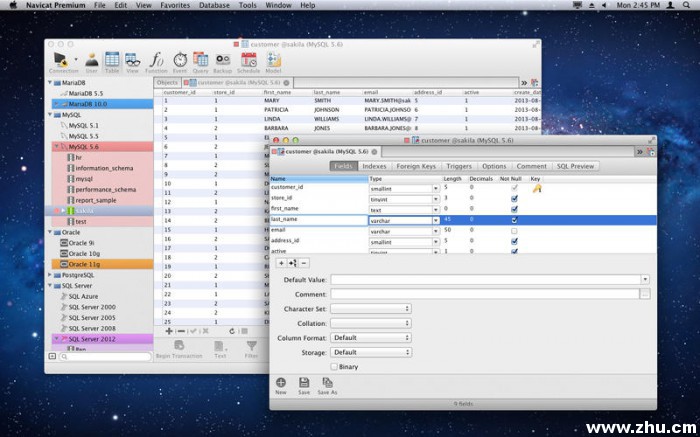
Task: Click the User icon in toolbar
Action: (x=91, y=61)
